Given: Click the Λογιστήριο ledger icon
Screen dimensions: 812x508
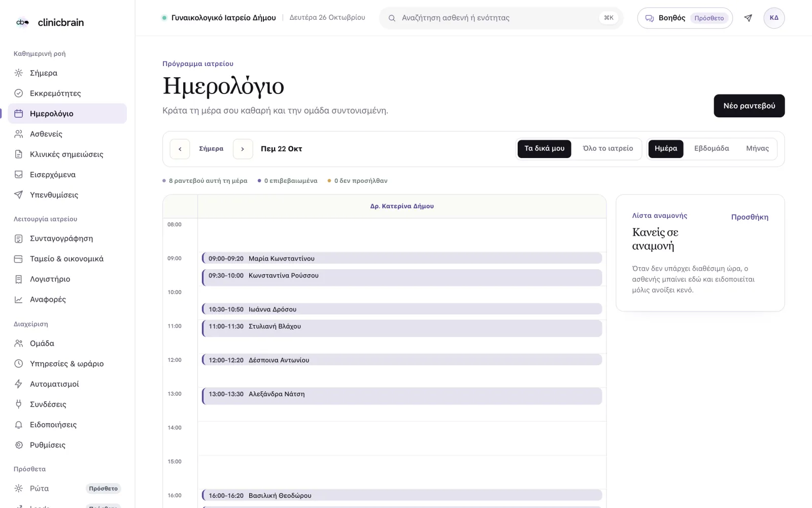Looking at the screenshot, I should [19, 279].
